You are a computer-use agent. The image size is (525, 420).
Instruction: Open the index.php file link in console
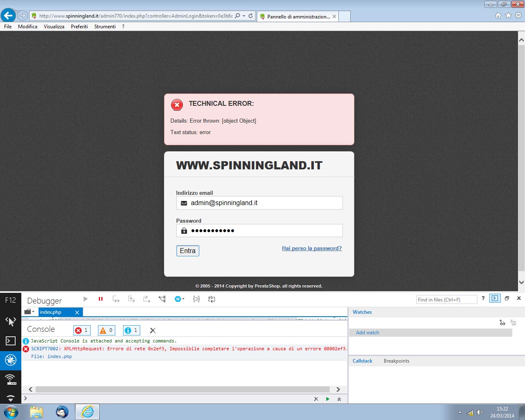(59, 356)
